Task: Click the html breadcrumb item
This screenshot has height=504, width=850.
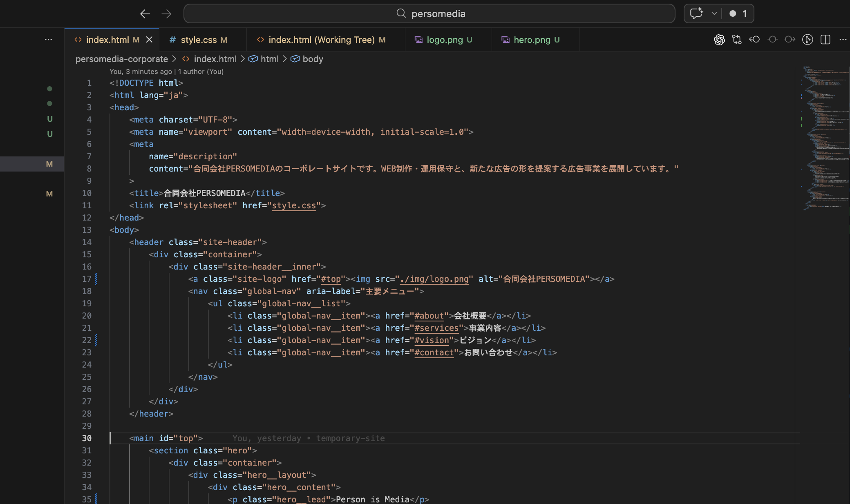Action: pos(269,59)
